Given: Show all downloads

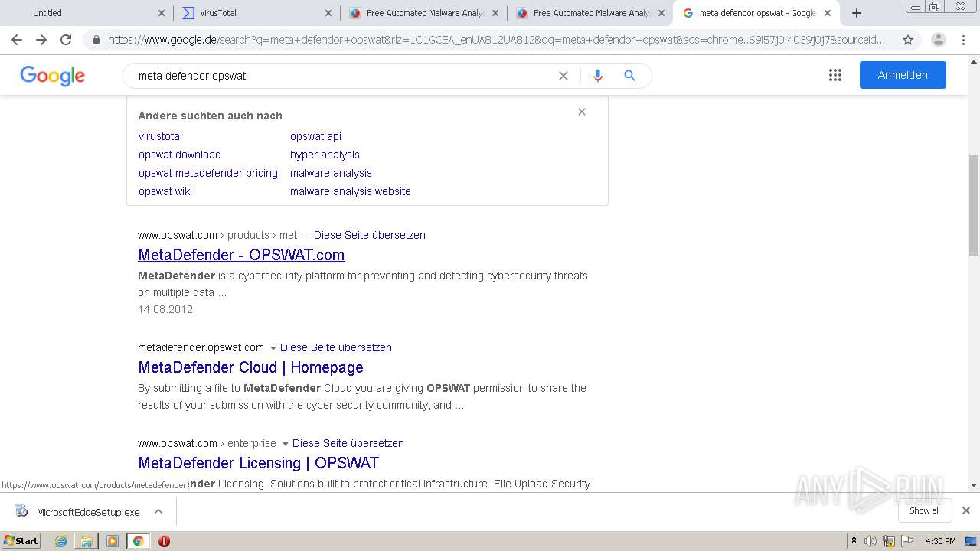Looking at the screenshot, I should tap(925, 510).
